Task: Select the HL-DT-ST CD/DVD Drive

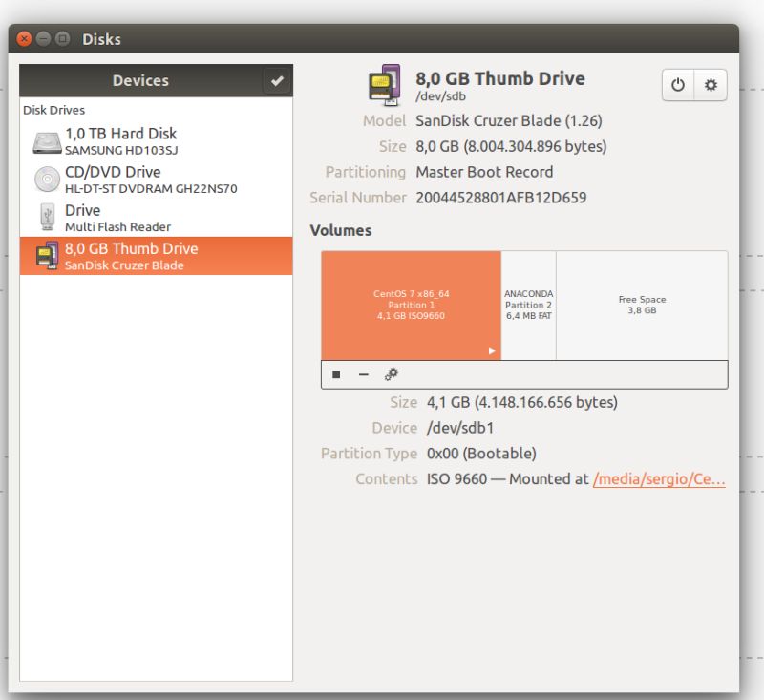Action: coord(134,178)
